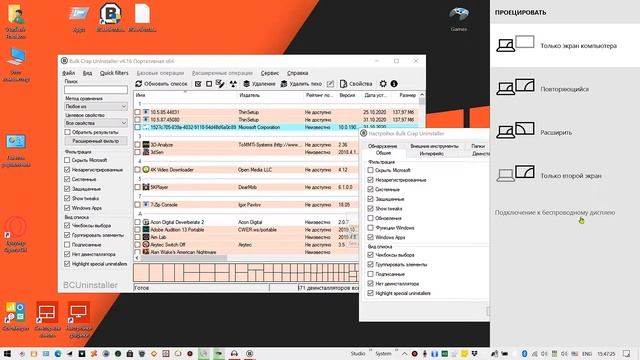Screen dimensions: 640x360
Task: Select the Acon Digital Deverberate 2 row
Action: click(x=247, y=222)
